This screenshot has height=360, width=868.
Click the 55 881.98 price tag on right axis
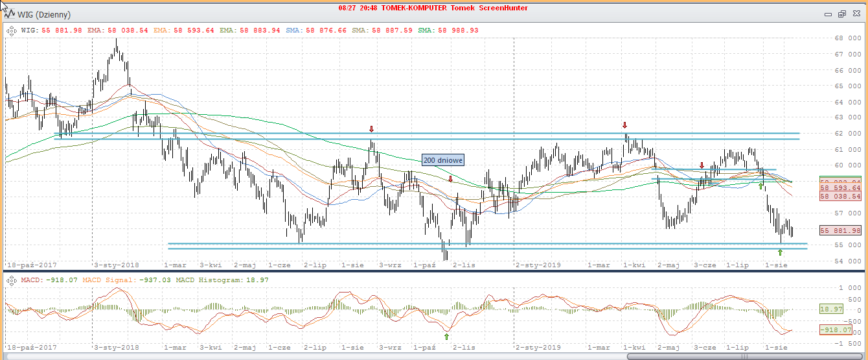(x=840, y=230)
